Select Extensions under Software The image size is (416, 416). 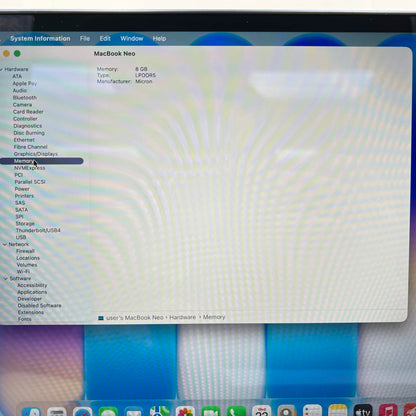(31, 312)
